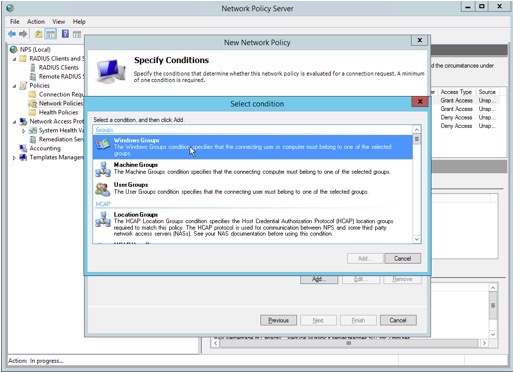
Task: Select Network Policies in the tree
Action: pos(60,104)
